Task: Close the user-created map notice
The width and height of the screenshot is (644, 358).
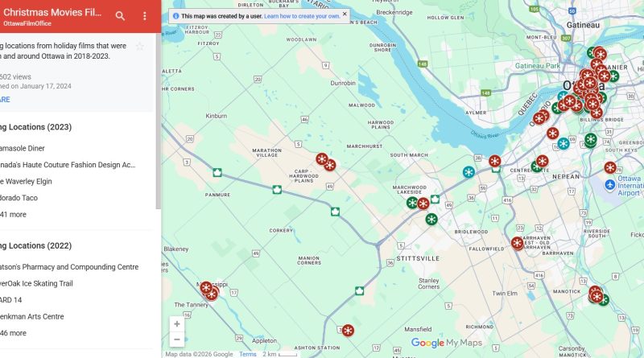Action: point(345,14)
